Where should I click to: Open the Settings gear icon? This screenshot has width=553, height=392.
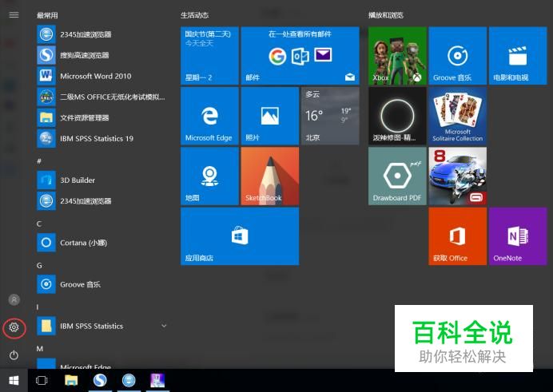[x=14, y=327]
